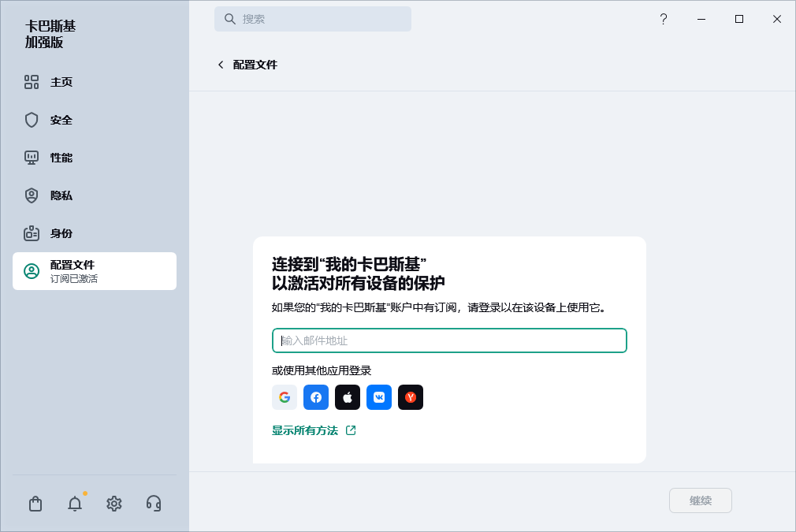The height and width of the screenshot is (532, 796).
Task: Open notifications via the bell icon
Action: (x=75, y=504)
